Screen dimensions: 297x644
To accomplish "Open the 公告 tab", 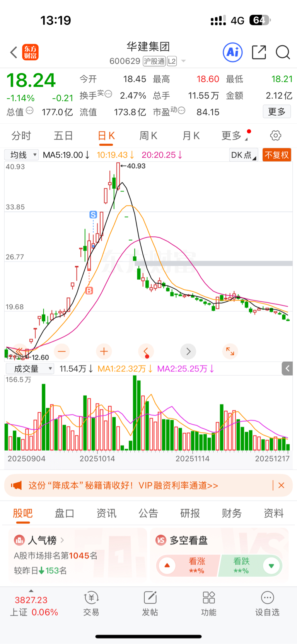I will tap(148, 513).
